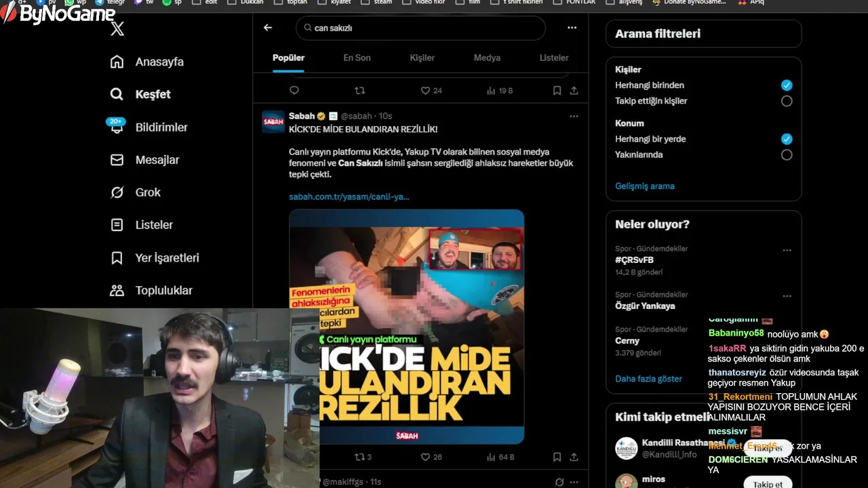This screenshot has height=488, width=868.
Task: Open Mesajlar in the sidebar
Action: pyautogui.click(x=158, y=160)
